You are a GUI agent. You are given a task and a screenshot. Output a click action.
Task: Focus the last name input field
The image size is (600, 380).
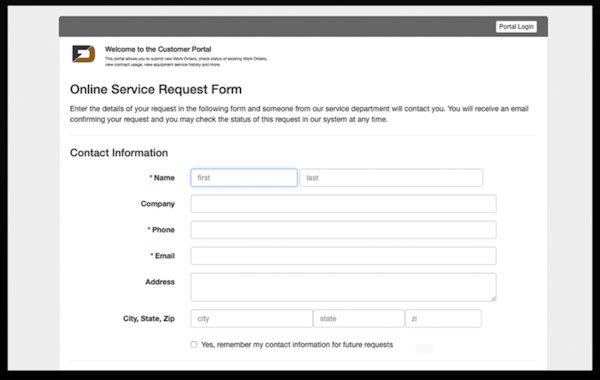tap(391, 178)
